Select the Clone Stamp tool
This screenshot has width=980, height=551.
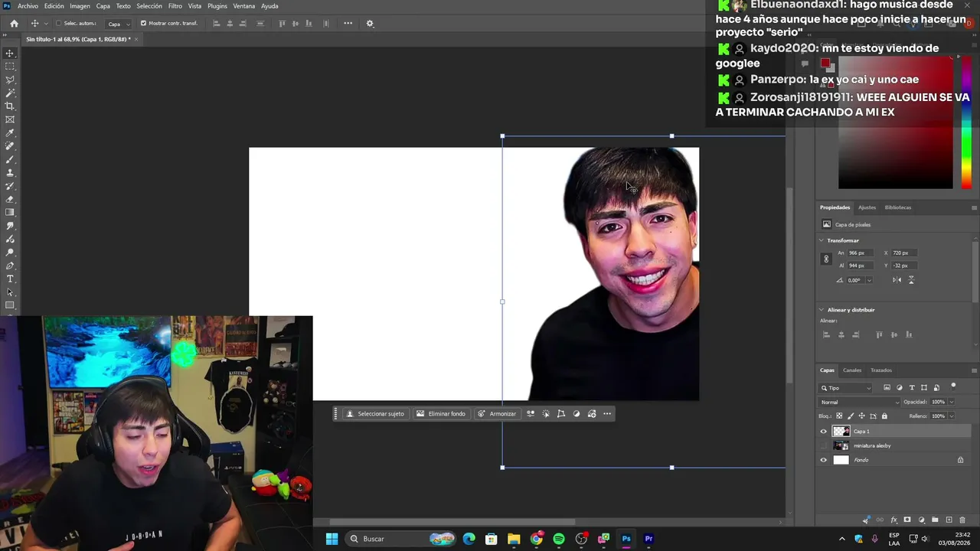[10, 173]
